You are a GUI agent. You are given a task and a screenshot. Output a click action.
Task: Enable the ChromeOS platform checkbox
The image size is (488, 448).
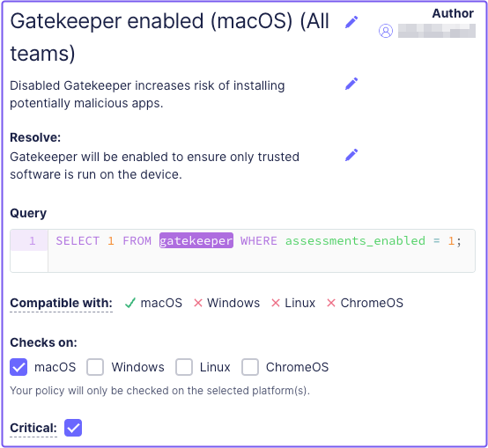[x=250, y=367]
